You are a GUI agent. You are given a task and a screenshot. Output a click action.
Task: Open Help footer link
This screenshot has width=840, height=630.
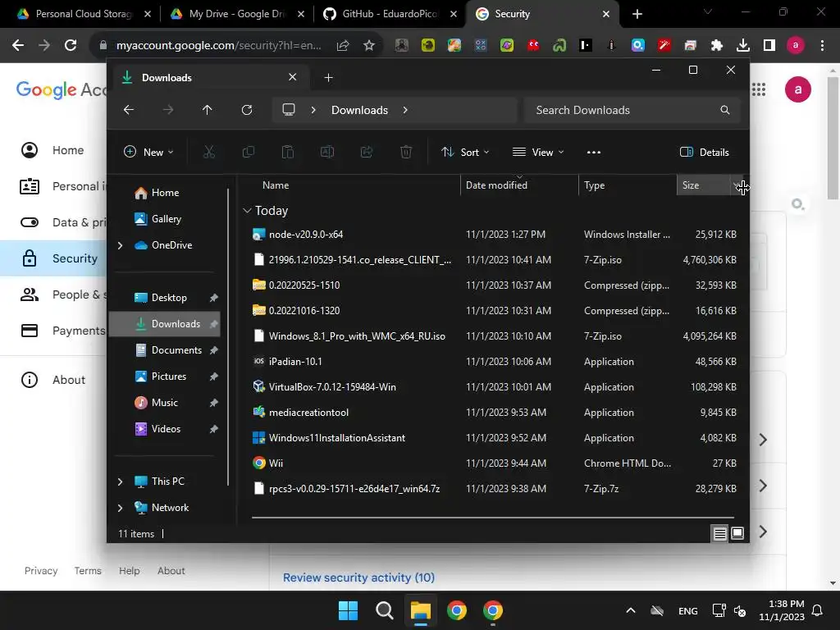click(129, 571)
